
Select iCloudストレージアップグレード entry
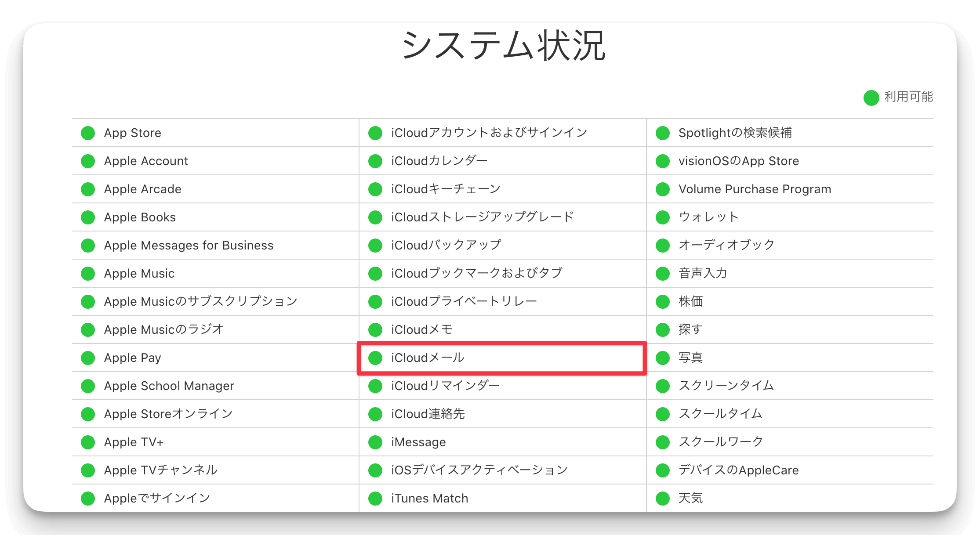point(483,217)
